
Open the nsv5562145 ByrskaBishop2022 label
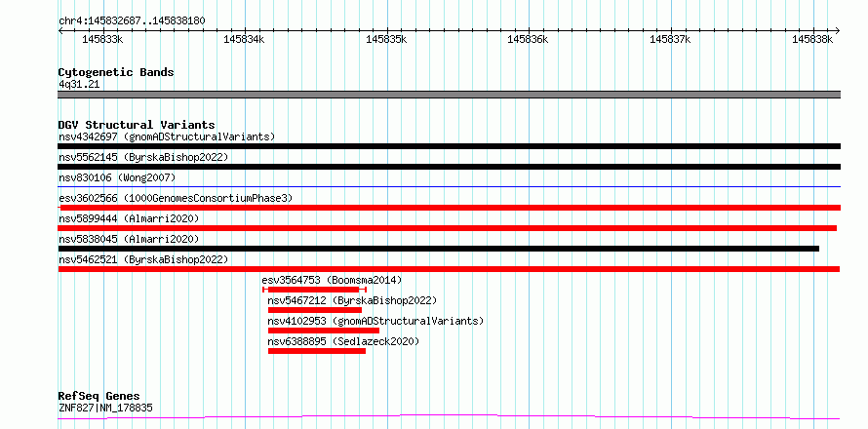click(143, 157)
